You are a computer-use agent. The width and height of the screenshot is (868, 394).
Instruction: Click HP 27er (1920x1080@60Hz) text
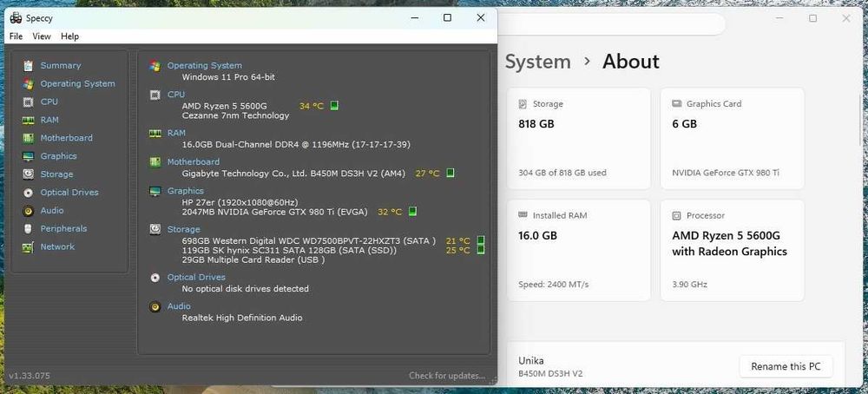pos(240,202)
